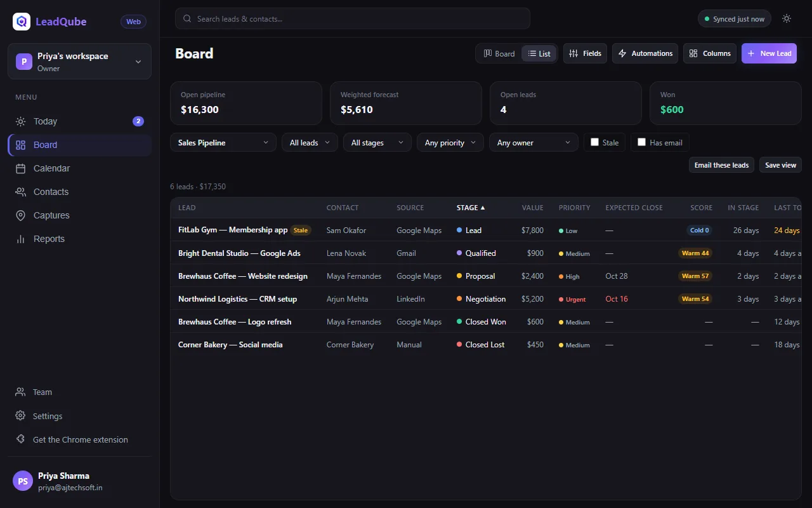Click contact Arjun Mehta
Image resolution: width=812 pixels, height=508 pixels.
pyautogui.click(x=347, y=298)
